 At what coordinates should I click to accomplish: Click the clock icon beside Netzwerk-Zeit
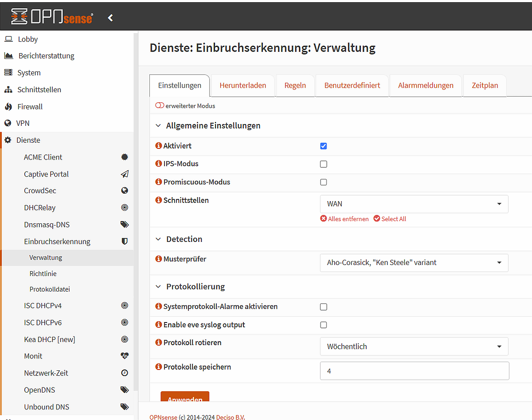coord(125,373)
